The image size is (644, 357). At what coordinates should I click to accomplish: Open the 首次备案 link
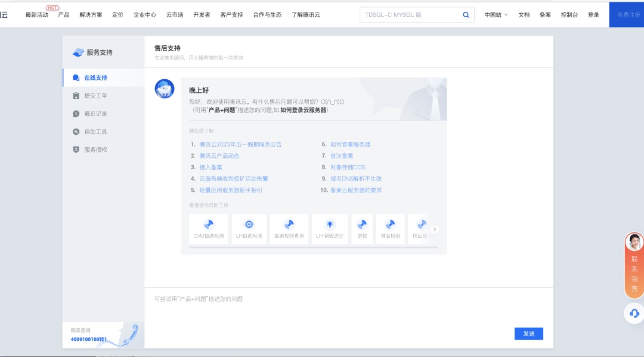tap(342, 156)
